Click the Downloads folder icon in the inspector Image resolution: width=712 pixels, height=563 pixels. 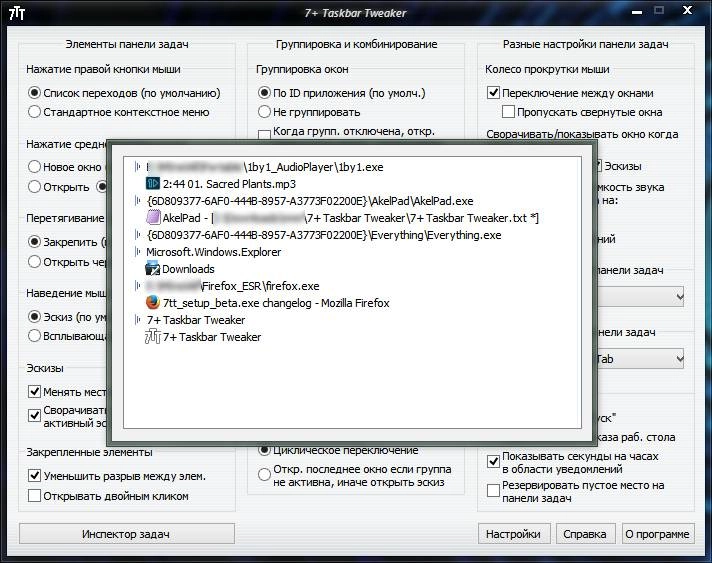(x=153, y=268)
